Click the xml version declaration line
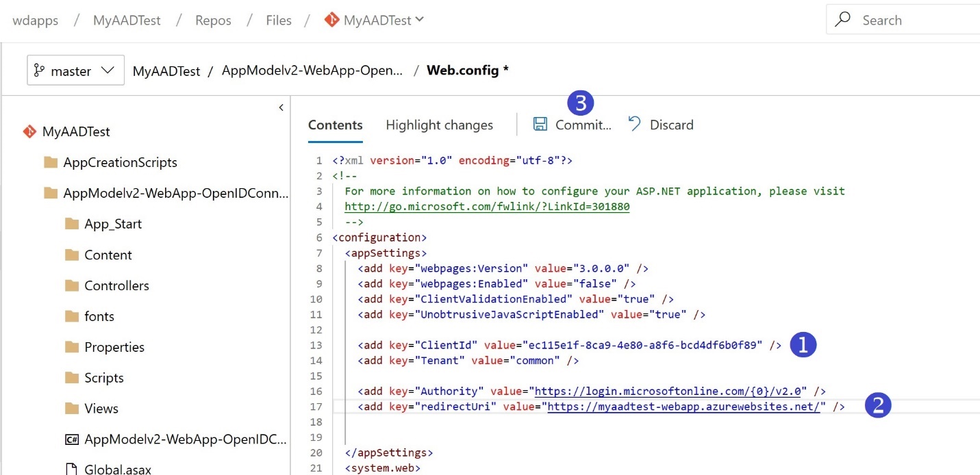980x475 pixels. point(452,160)
